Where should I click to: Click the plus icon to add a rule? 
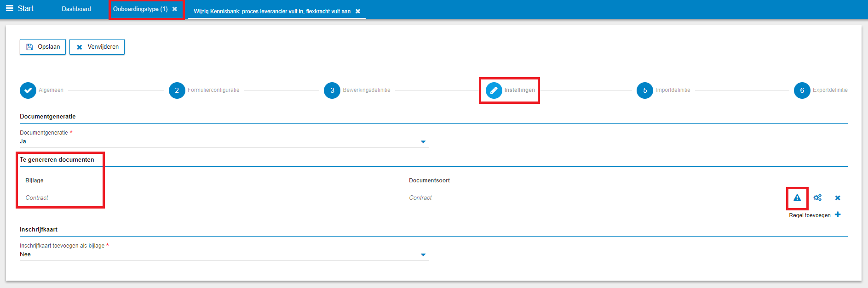[837, 215]
